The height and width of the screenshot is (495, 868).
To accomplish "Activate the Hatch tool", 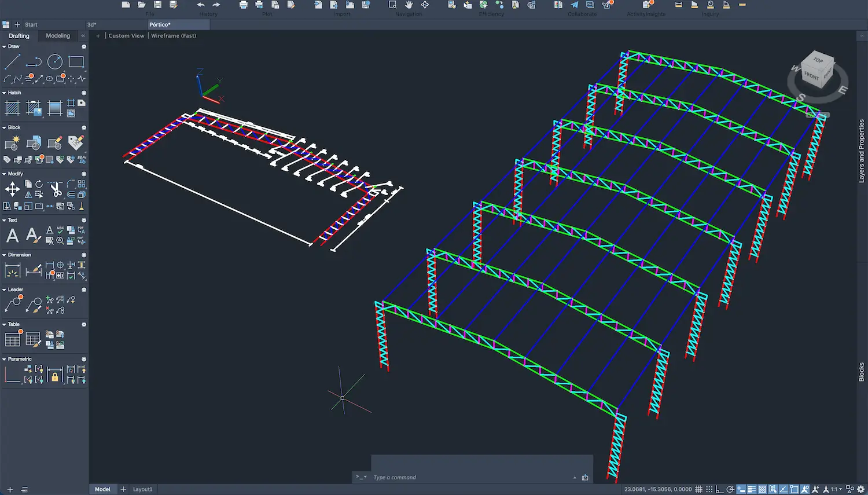I will (13, 108).
